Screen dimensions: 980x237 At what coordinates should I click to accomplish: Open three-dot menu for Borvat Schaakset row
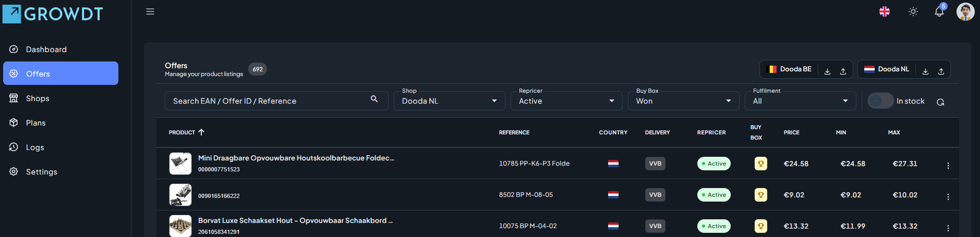coord(948,228)
